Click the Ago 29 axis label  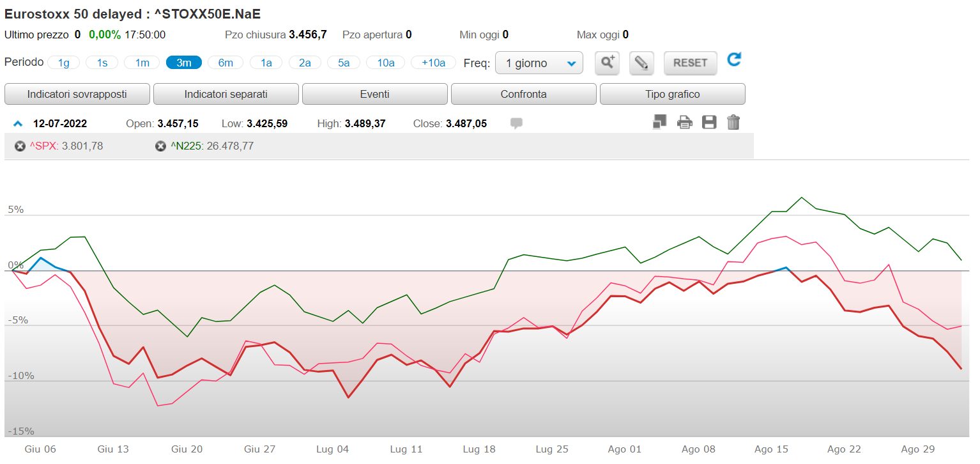point(918,449)
